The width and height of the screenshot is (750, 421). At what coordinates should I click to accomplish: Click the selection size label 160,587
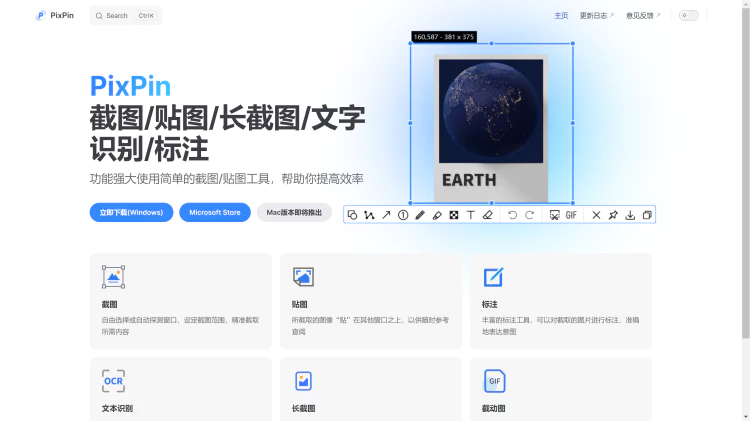point(444,37)
